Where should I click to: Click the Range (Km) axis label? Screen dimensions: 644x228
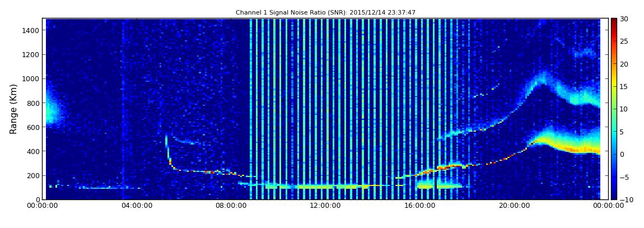point(13,109)
